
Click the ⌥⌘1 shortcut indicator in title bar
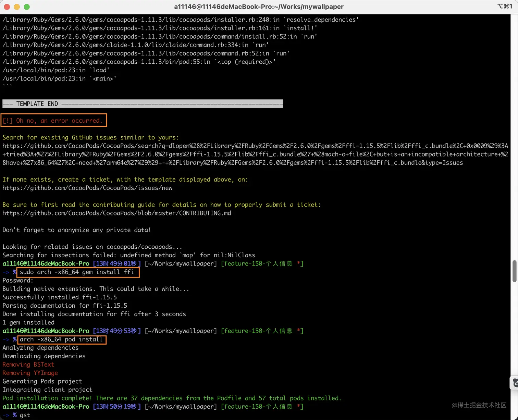(505, 6)
